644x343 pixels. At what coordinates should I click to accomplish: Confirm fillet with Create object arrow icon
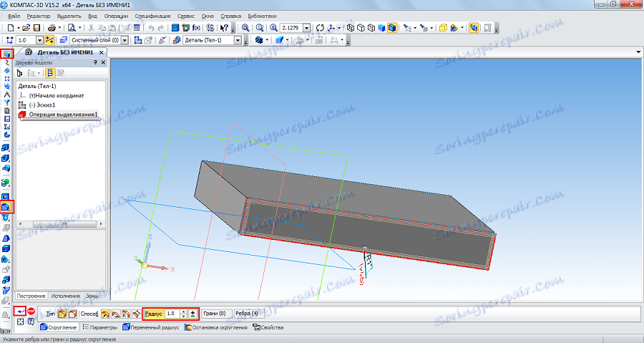tap(21, 312)
